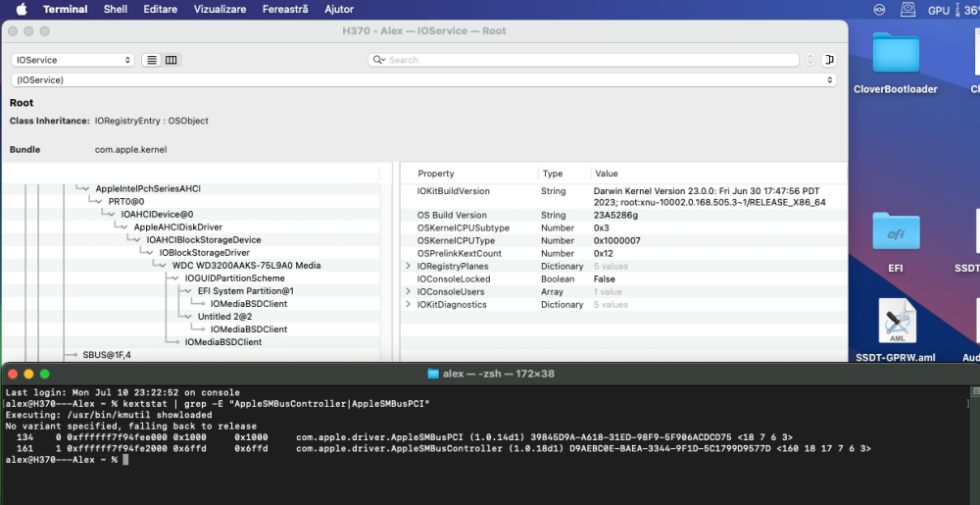This screenshot has width=980, height=505.
Task: Select the OSKernelCPUType value 0x1000007
Action: click(616, 240)
